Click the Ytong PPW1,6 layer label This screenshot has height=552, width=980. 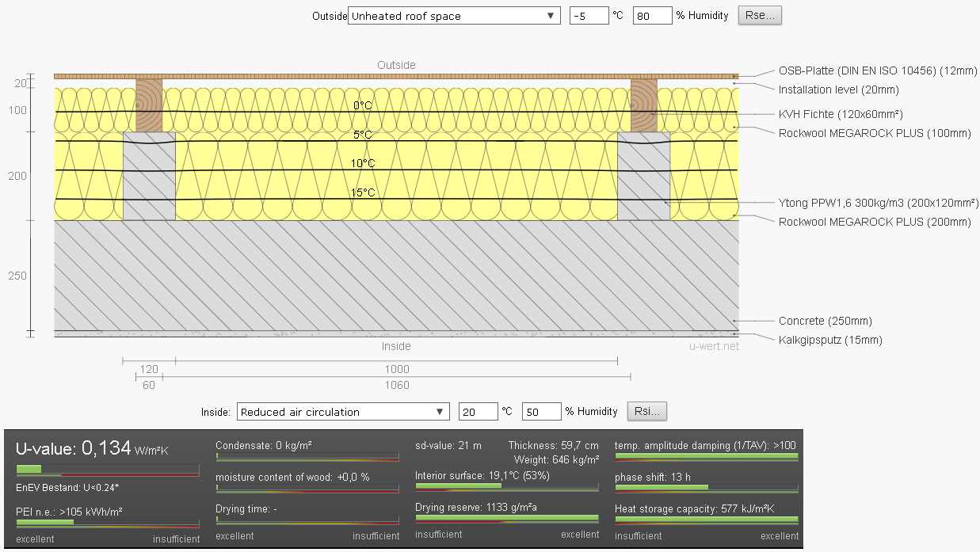878,203
